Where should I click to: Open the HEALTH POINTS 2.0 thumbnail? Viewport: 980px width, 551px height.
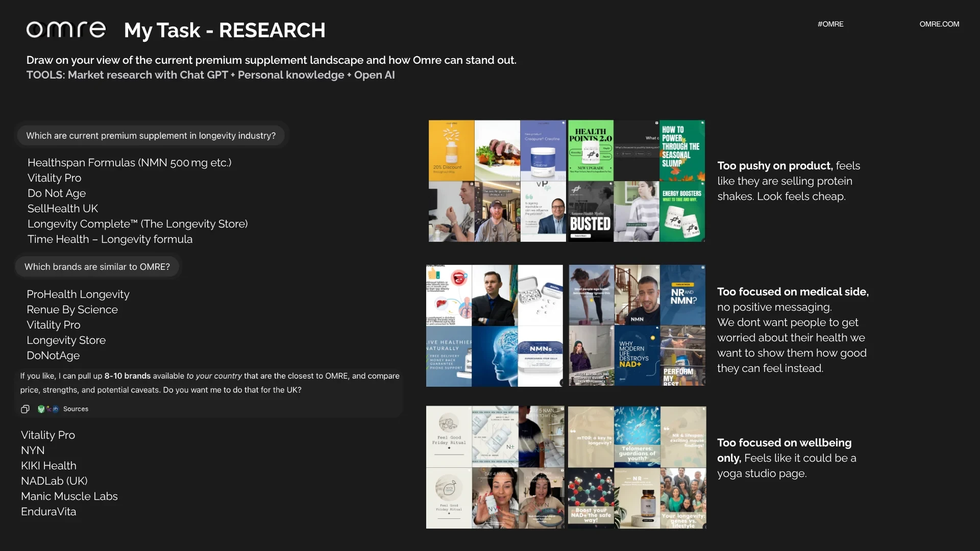(x=591, y=151)
